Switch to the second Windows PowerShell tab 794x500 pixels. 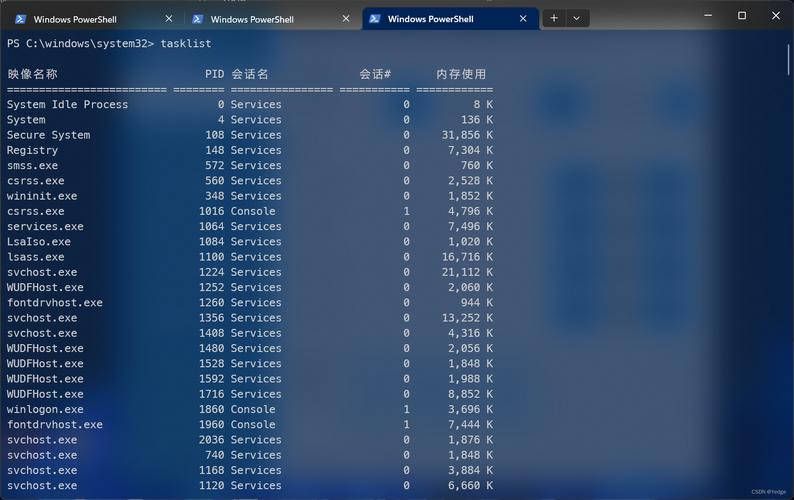click(271, 19)
